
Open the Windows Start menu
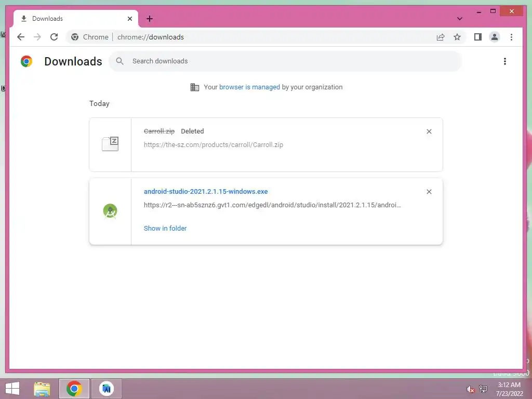[12, 389]
